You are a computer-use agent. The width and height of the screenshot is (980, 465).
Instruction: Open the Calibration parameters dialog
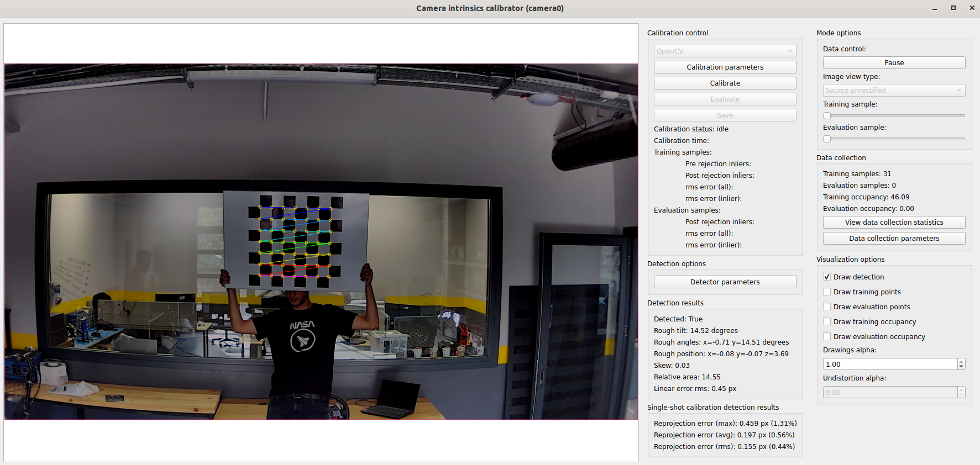coord(725,67)
